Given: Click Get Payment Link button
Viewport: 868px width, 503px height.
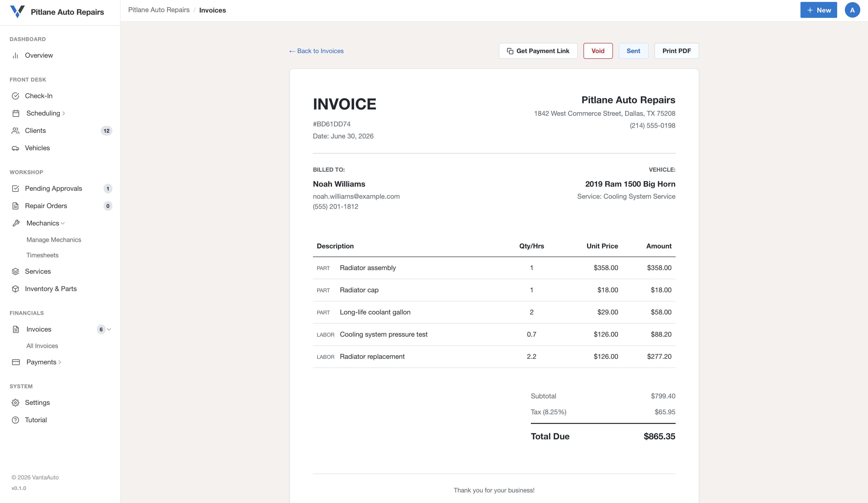Looking at the screenshot, I should 538,51.
